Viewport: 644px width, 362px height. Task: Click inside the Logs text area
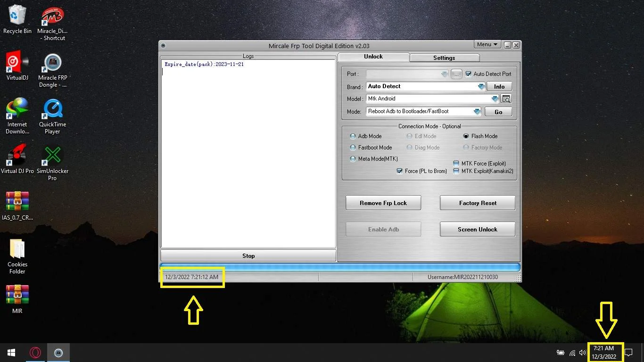(248, 153)
